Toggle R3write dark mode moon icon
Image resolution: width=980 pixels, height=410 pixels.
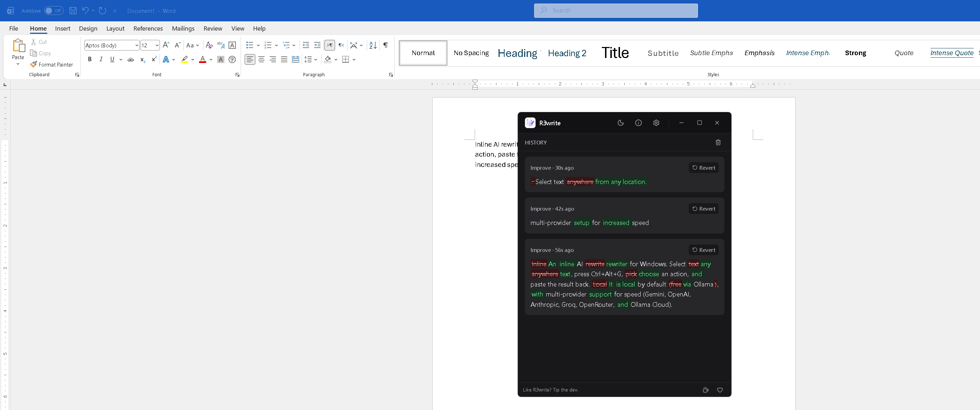point(620,123)
